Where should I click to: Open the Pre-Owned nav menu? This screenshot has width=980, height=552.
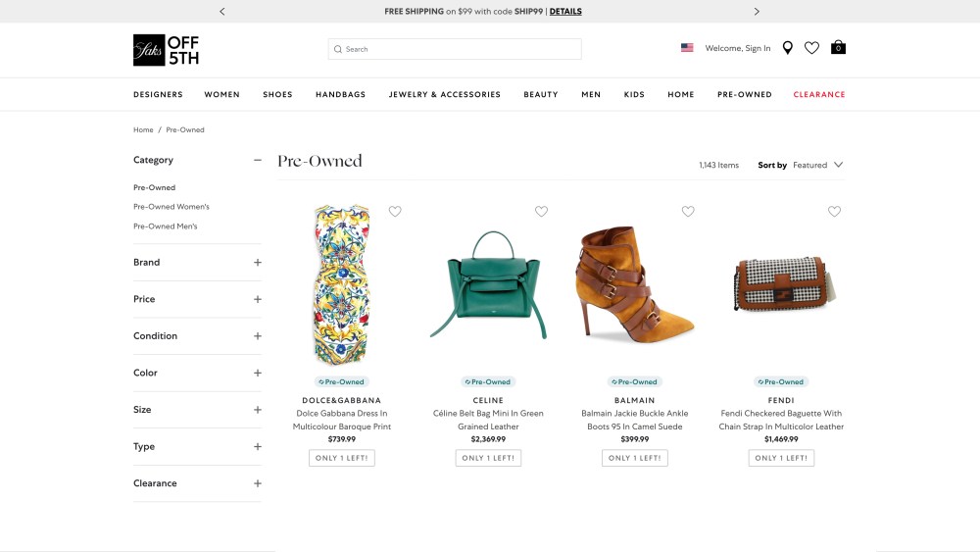pyautogui.click(x=745, y=94)
